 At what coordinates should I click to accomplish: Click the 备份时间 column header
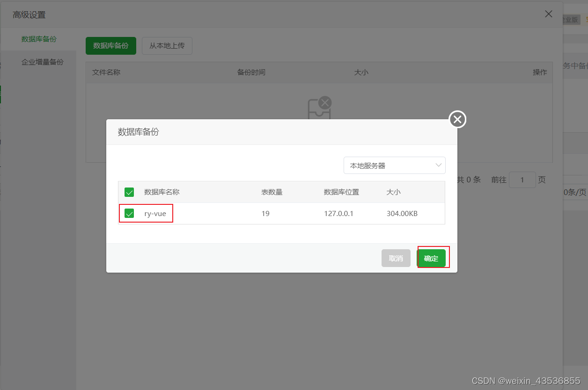(251, 72)
